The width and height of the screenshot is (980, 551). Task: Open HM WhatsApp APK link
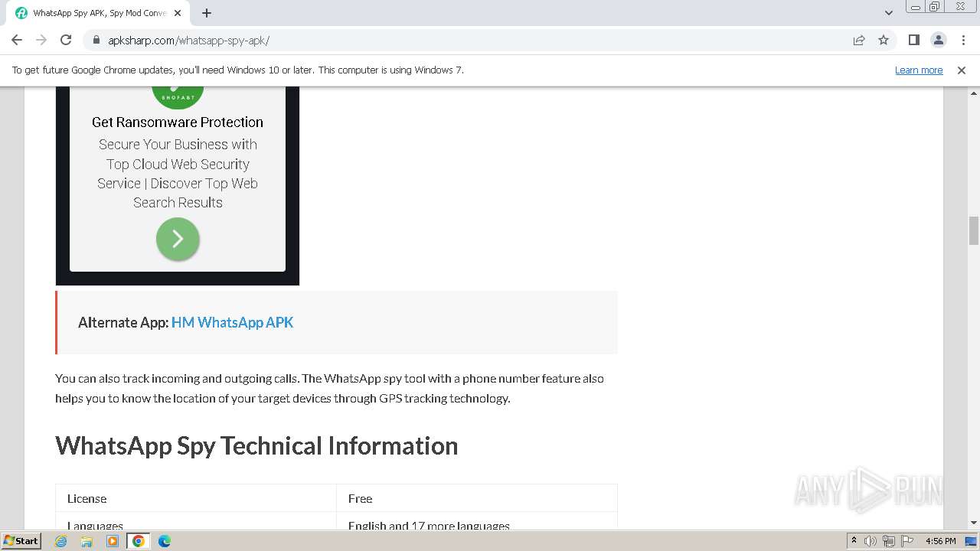[x=232, y=322]
